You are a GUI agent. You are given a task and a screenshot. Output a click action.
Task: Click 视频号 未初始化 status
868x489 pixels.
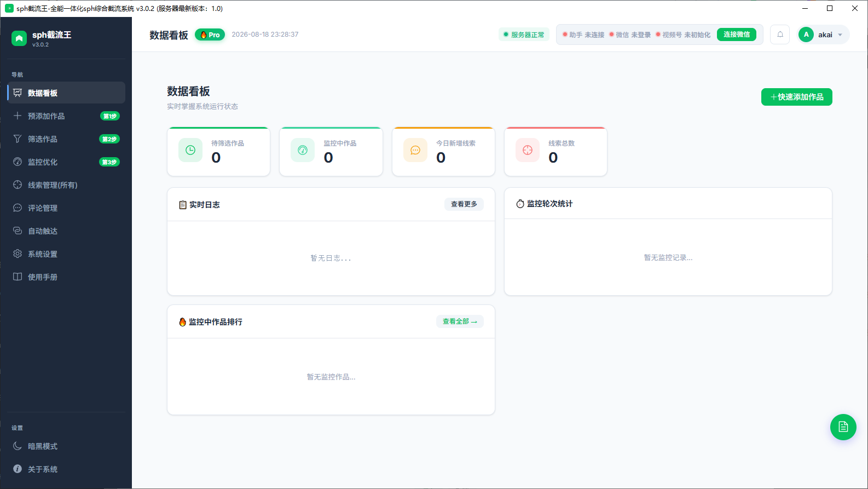(683, 34)
